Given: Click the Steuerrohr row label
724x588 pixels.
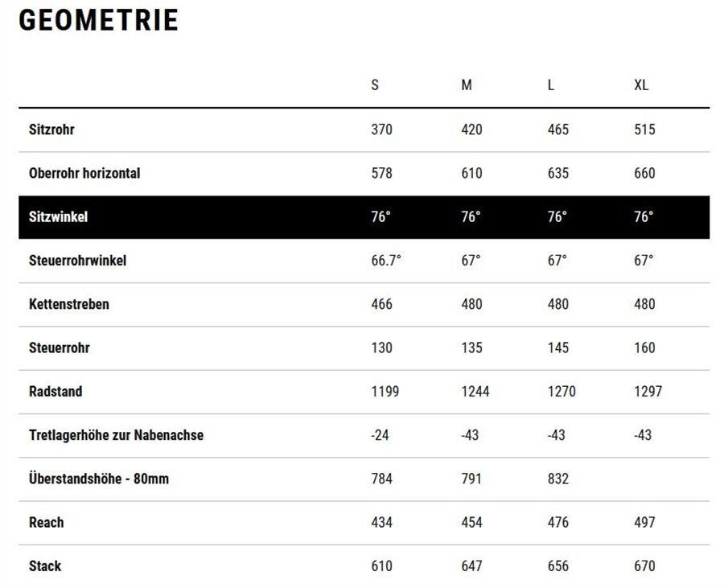Looking at the screenshot, I should (x=60, y=347).
